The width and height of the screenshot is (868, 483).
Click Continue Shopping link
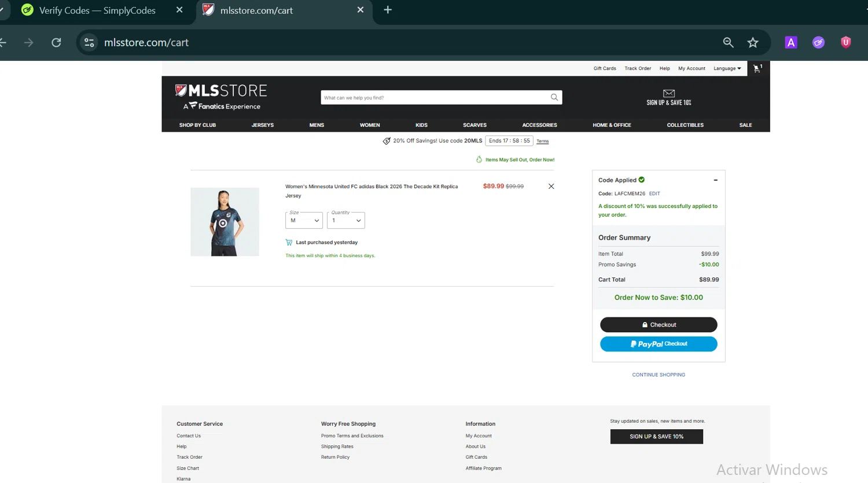pyautogui.click(x=659, y=375)
